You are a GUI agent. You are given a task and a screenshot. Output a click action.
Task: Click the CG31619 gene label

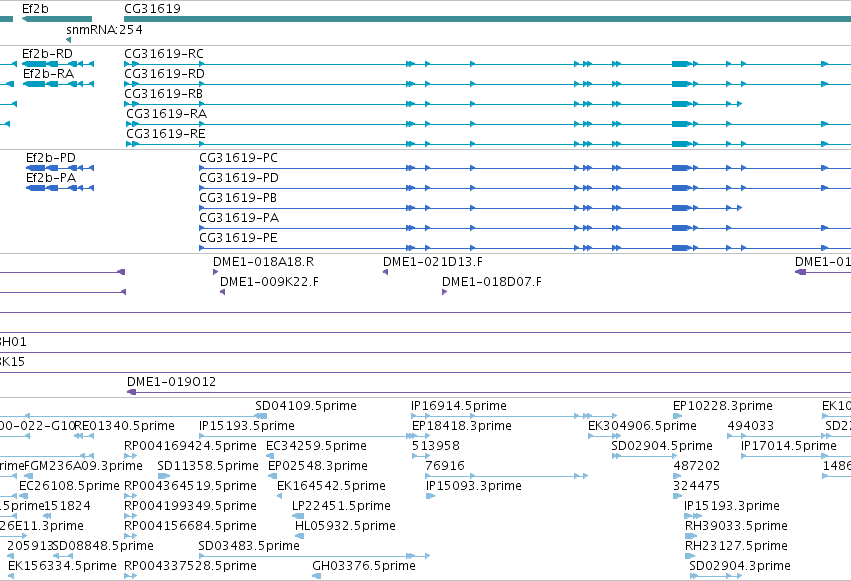click(153, 9)
